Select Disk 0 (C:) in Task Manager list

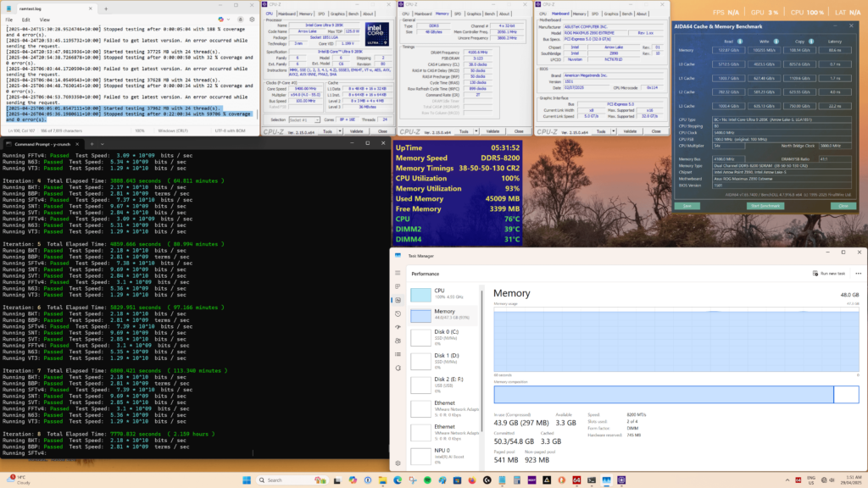444,337
